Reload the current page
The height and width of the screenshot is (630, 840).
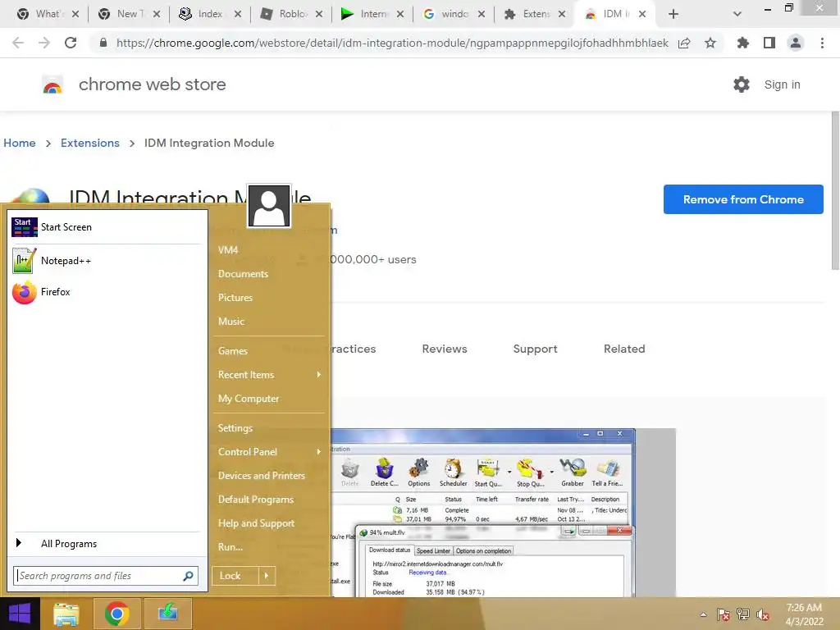71,43
